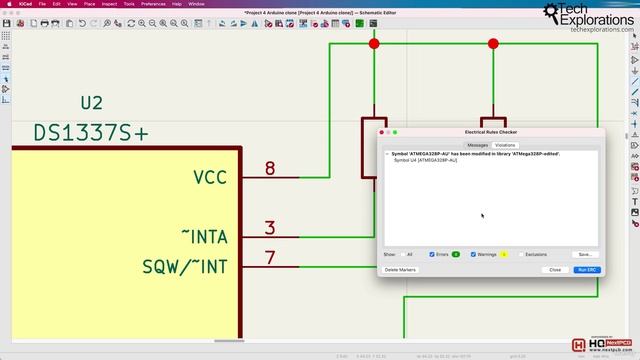Open the Inspect menu
The width and height of the screenshot is (640, 360).
pos(109,4)
